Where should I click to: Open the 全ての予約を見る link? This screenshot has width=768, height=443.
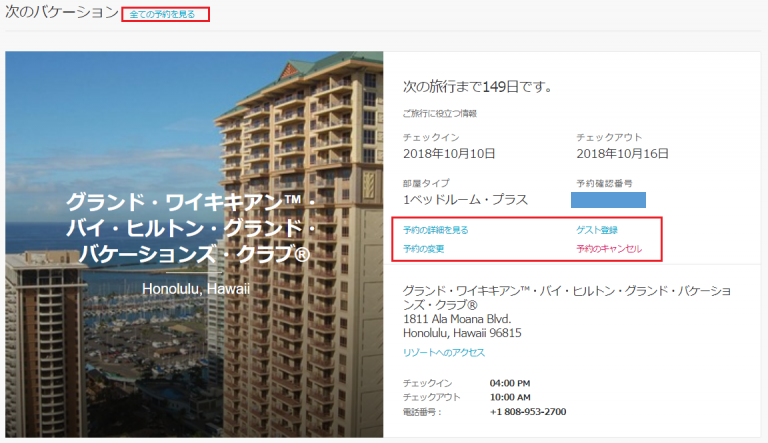[162, 14]
